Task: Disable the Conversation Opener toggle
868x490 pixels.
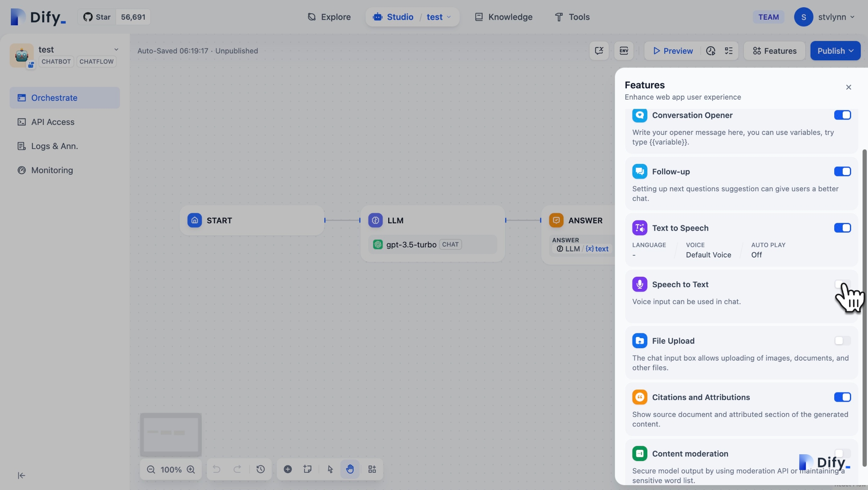Action: pos(842,115)
